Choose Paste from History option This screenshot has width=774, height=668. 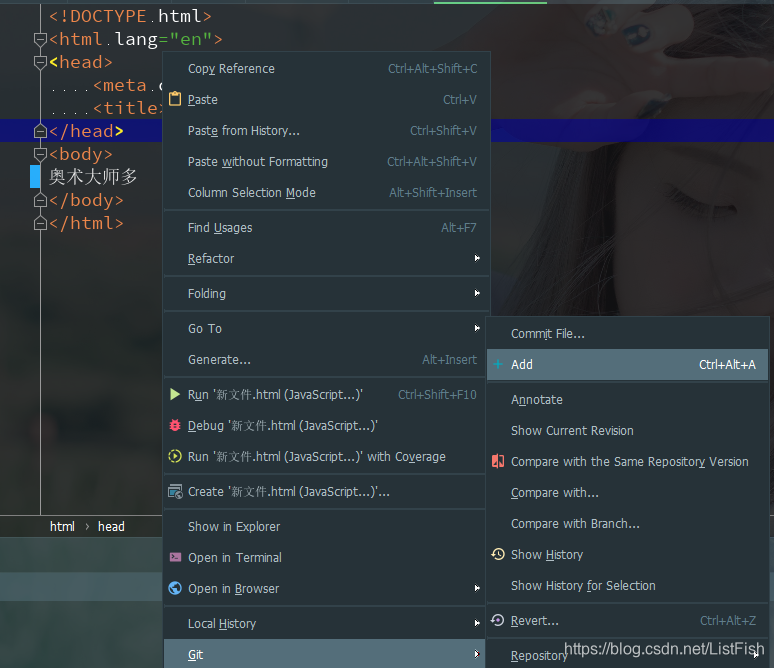[326, 130]
